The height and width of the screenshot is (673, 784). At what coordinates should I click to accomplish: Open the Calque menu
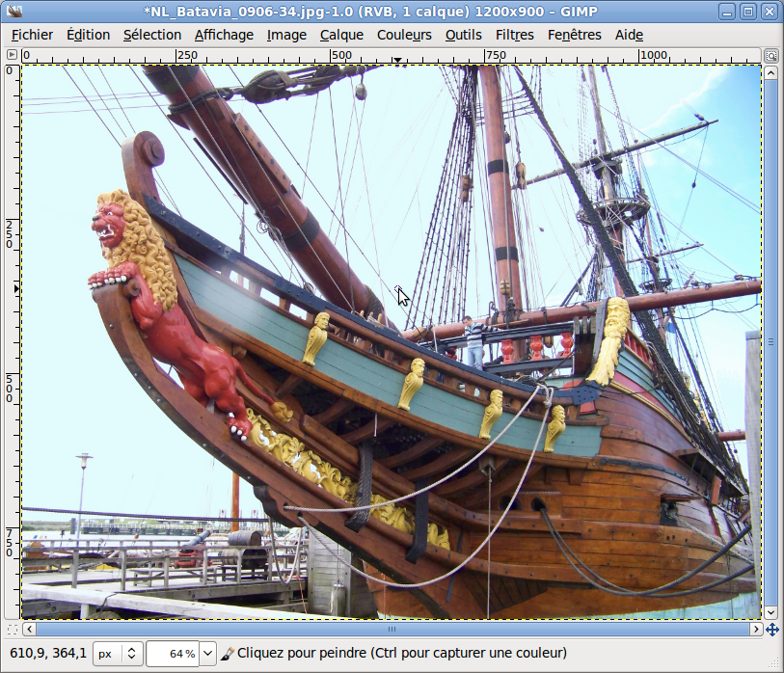(341, 35)
